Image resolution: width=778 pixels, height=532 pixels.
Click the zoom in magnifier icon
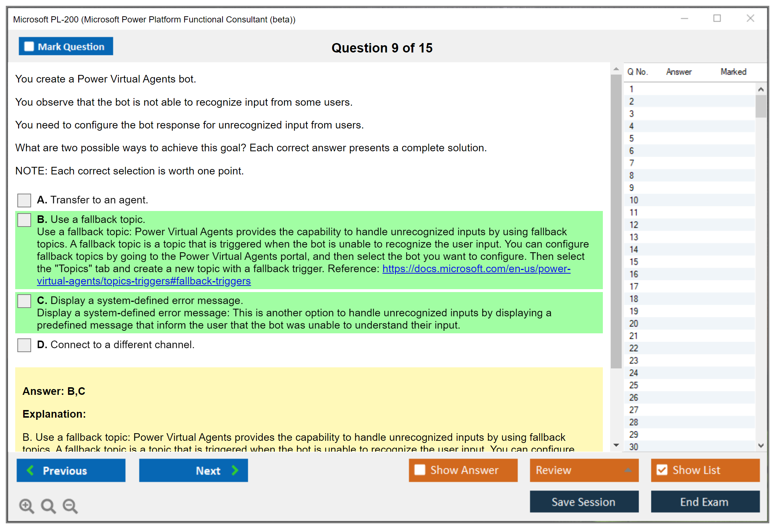(26, 506)
